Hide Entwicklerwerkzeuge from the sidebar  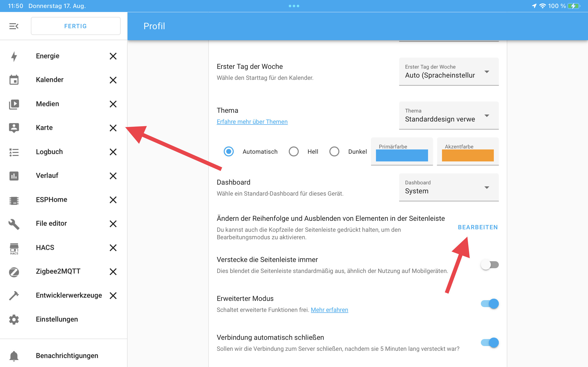[113, 296]
